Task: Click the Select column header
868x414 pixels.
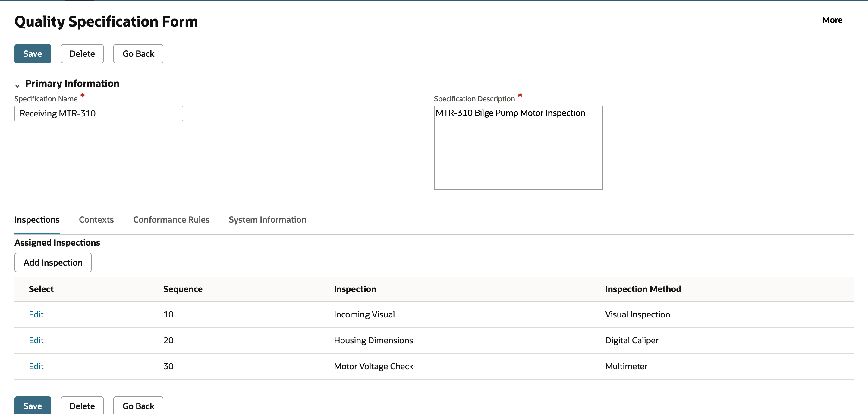Action: pos(41,289)
